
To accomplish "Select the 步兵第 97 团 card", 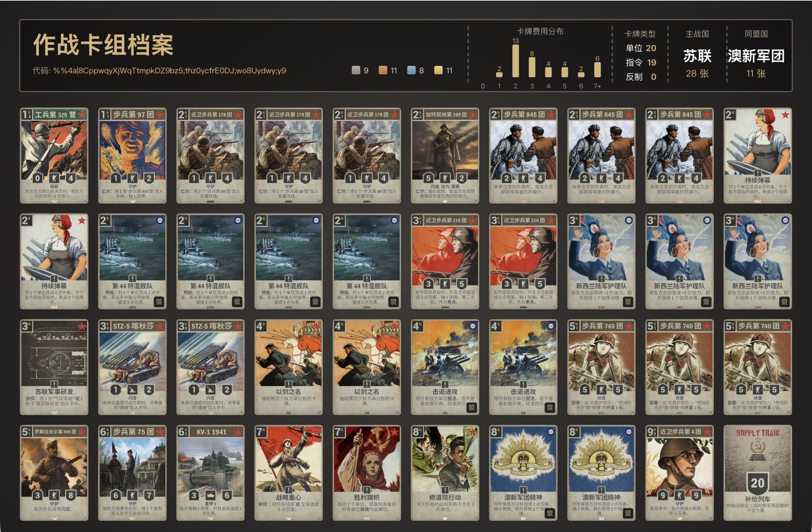I will tap(132, 156).
